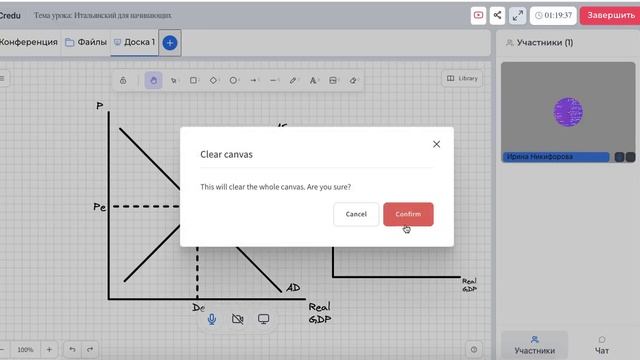Select the Доска 1 tab
This screenshot has height=360, width=640.
pyautogui.click(x=134, y=42)
